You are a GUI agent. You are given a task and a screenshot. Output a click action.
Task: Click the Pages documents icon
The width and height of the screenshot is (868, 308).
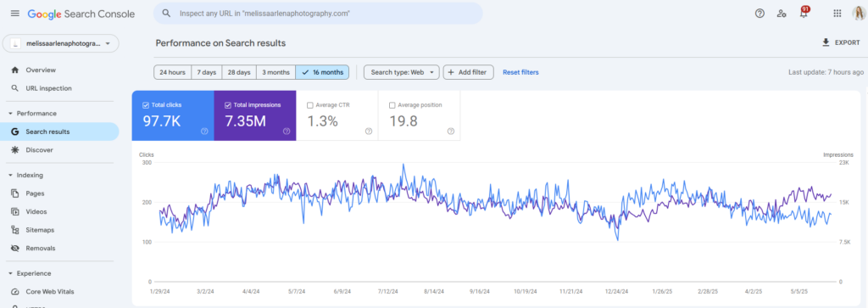click(15, 193)
